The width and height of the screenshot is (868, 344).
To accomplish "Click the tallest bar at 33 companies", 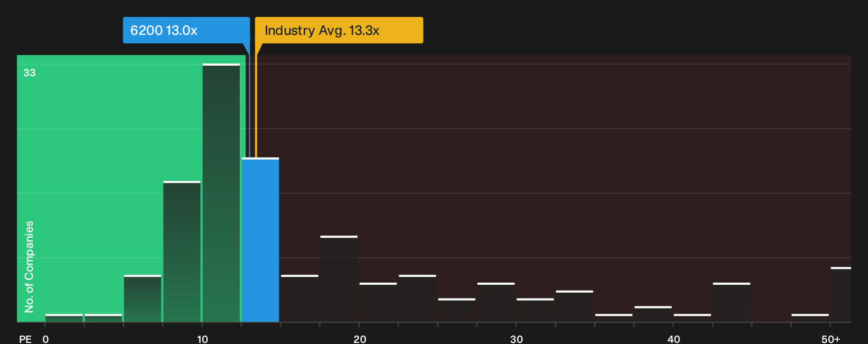I will (221, 193).
